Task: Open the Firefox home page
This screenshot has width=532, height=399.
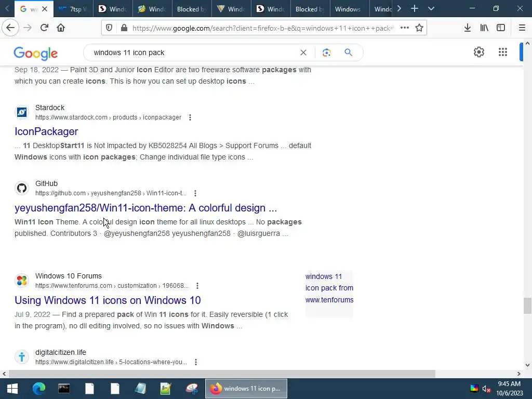Action: click(x=61, y=28)
